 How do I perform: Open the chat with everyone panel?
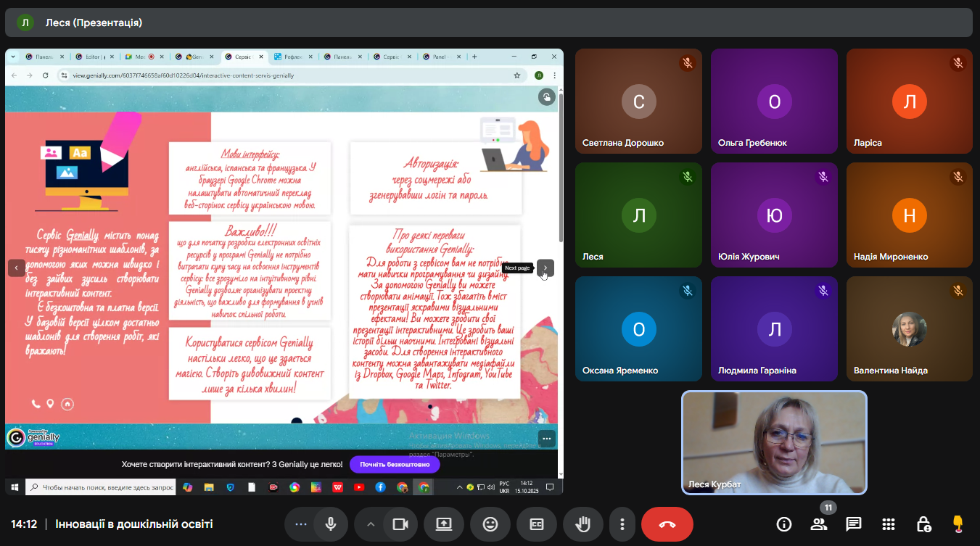click(854, 524)
